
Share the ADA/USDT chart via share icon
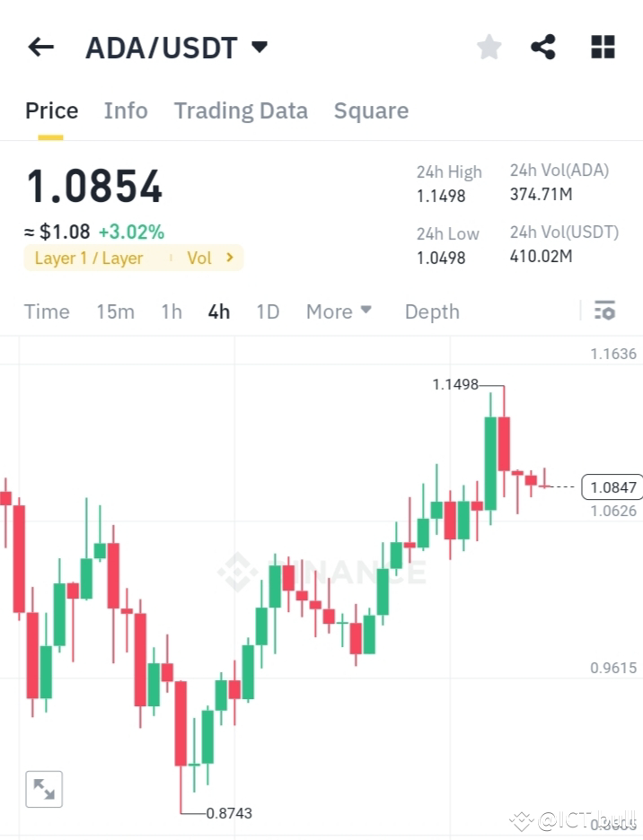coord(542,47)
